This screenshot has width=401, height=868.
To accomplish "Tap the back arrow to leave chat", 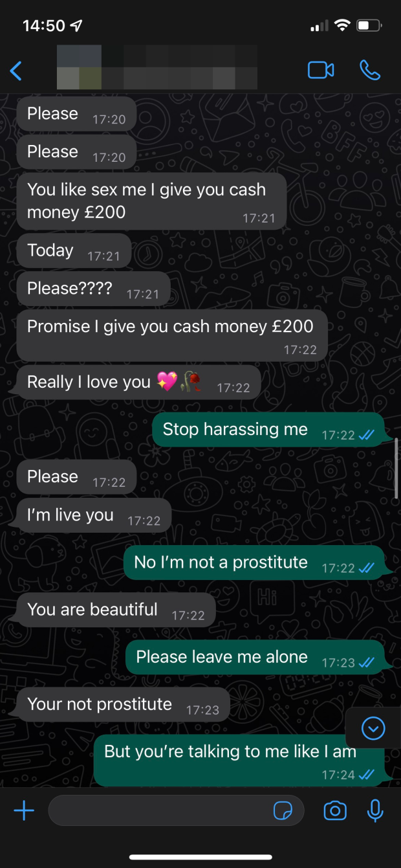I will click(16, 71).
